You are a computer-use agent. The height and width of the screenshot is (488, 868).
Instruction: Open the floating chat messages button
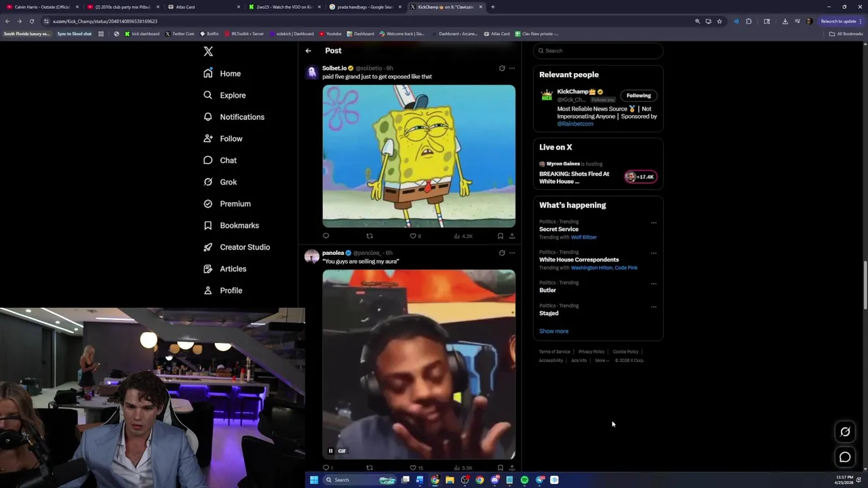tap(845, 457)
